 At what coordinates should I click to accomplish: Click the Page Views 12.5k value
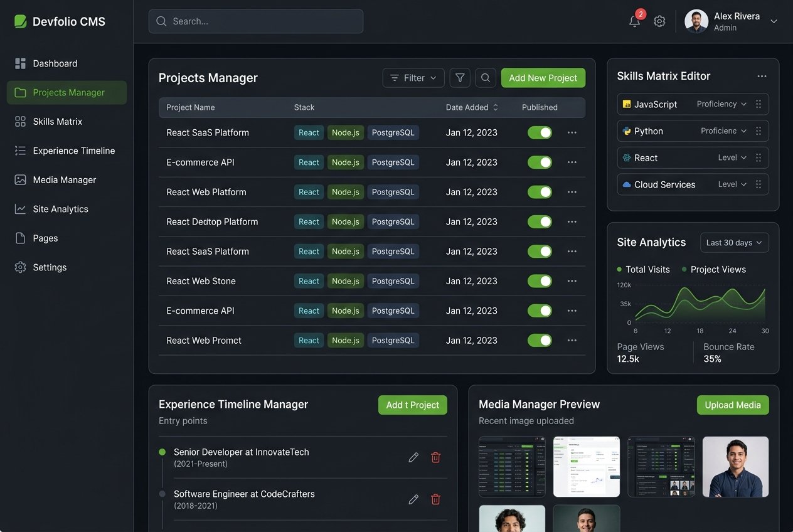628,359
